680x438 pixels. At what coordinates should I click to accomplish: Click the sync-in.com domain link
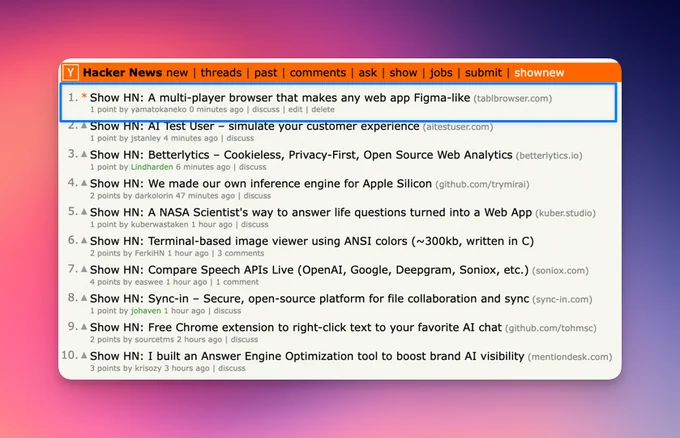click(x=562, y=299)
